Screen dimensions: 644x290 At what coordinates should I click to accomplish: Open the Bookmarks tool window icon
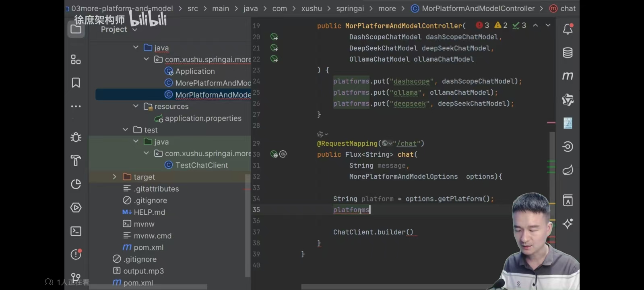(x=76, y=83)
